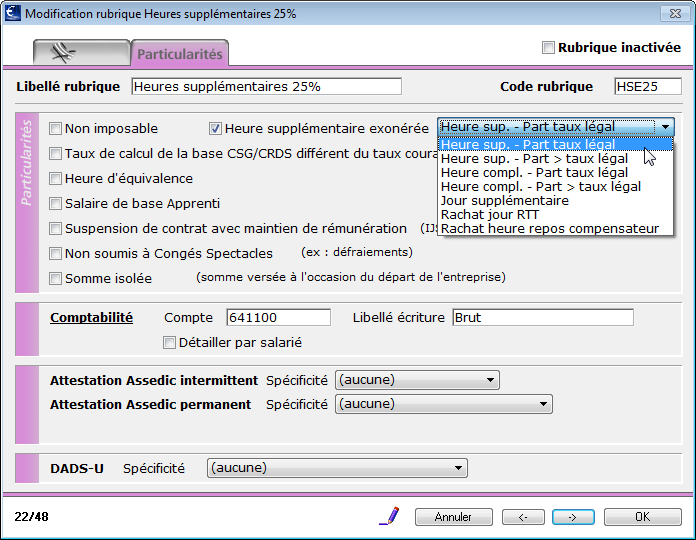Select Jour supplémentaire from the list
This screenshot has height=540, width=696.
pos(555,201)
